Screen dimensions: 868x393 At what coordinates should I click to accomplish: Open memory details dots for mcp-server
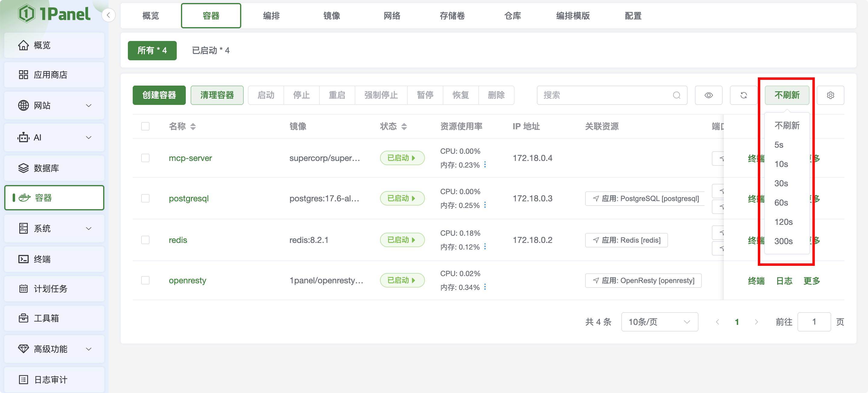(485, 165)
